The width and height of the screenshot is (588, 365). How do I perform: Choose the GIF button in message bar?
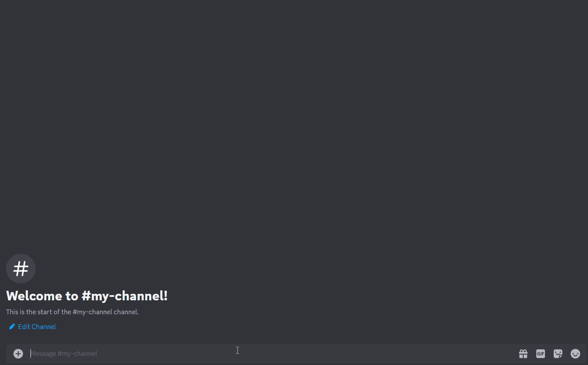coord(541,354)
